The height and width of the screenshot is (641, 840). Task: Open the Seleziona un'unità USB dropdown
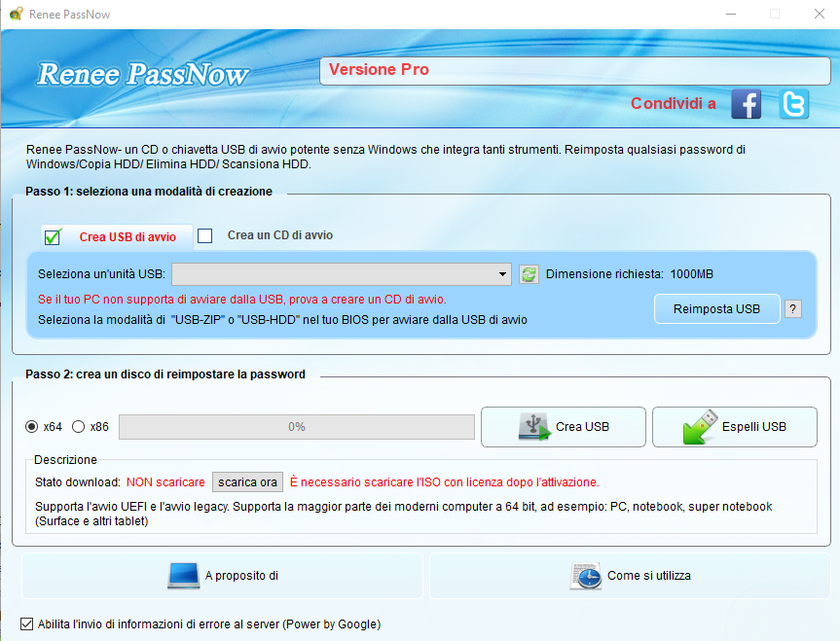click(342, 274)
